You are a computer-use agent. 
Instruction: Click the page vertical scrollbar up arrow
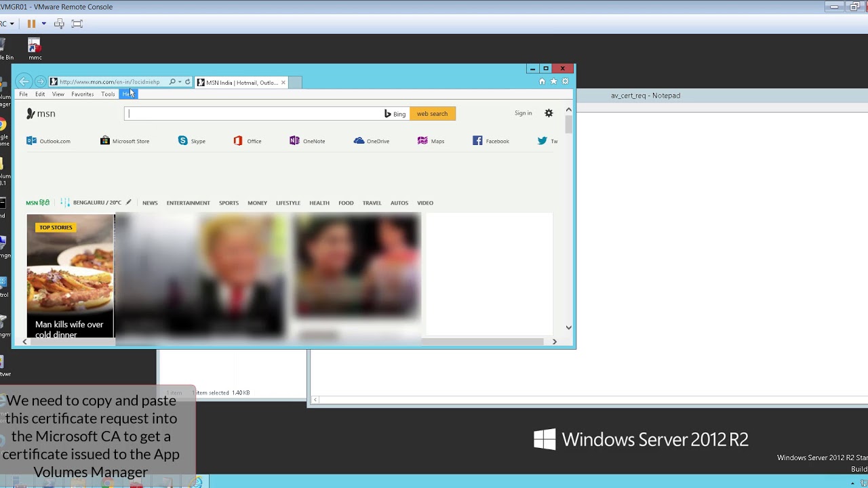pyautogui.click(x=568, y=110)
